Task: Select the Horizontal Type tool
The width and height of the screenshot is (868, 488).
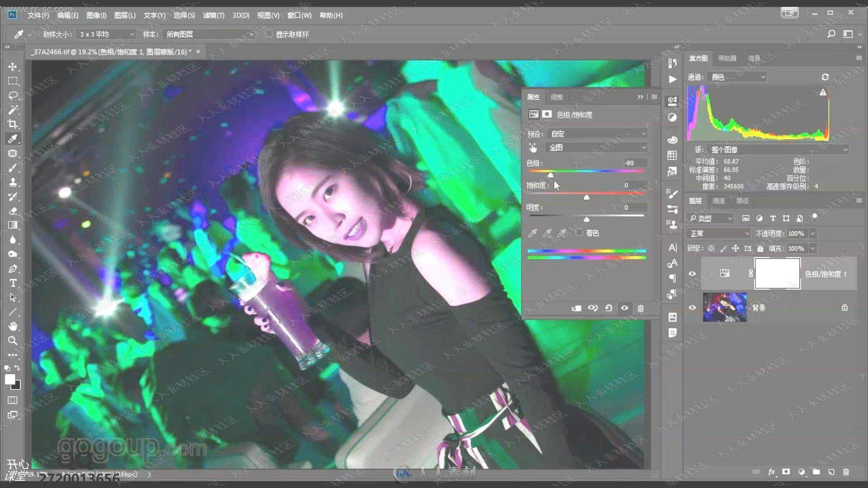Action: 13,283
